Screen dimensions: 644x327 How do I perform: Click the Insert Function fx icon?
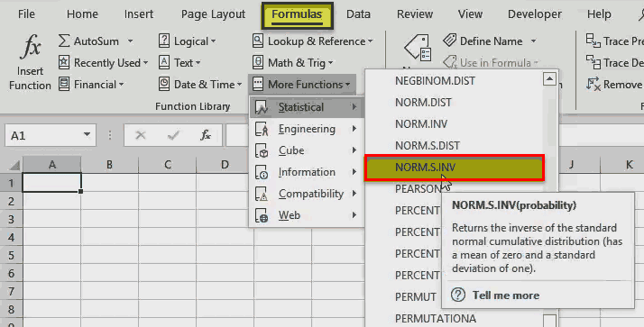pyautogui.click(x=31, y=47)
